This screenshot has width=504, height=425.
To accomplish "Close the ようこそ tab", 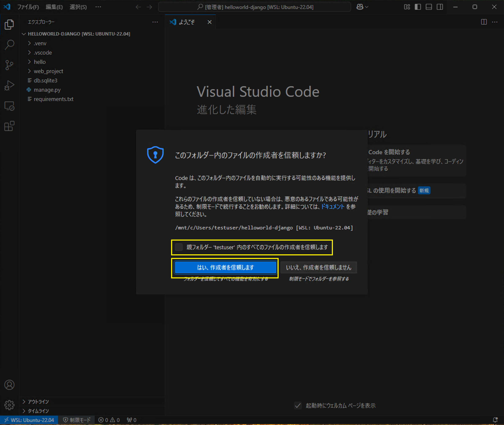I will click(x=210, y=22).
